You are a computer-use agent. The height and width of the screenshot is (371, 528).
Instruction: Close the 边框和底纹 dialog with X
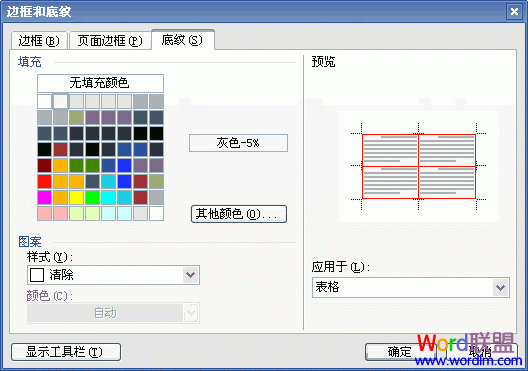tap(514, 11)
